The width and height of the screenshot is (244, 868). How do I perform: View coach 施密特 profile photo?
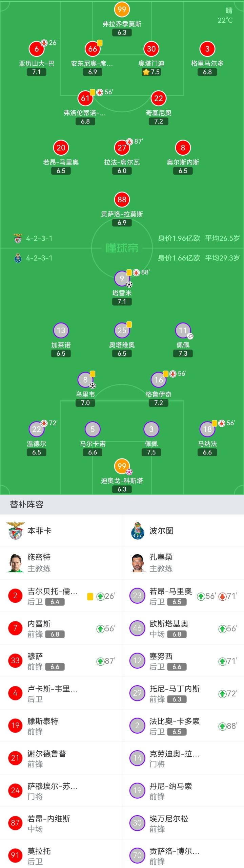[15, 563]
